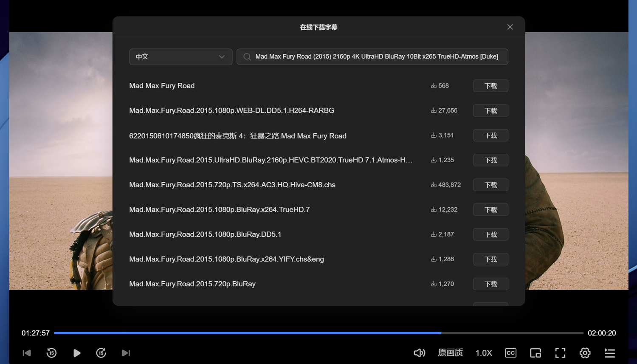The width and height of the screenshot is (637, 364).
Task: Click the elapsed time 01:27:57
Action: point(36,333)
